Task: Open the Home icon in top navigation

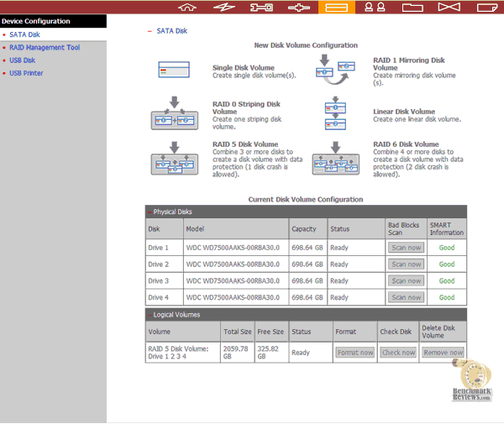Action: pyautogui.click(x=187, y=7)
